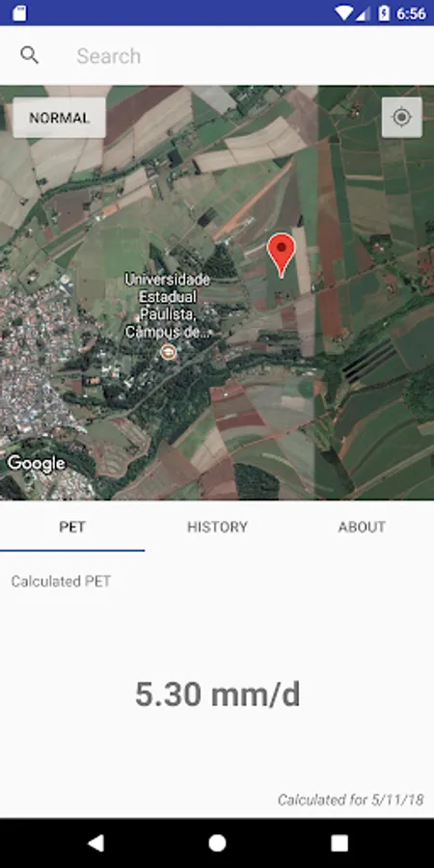Tap Universidade Estadual Paulista map label
The height and width of the screenshot is (868, 434).
click(x=168, y=306)
